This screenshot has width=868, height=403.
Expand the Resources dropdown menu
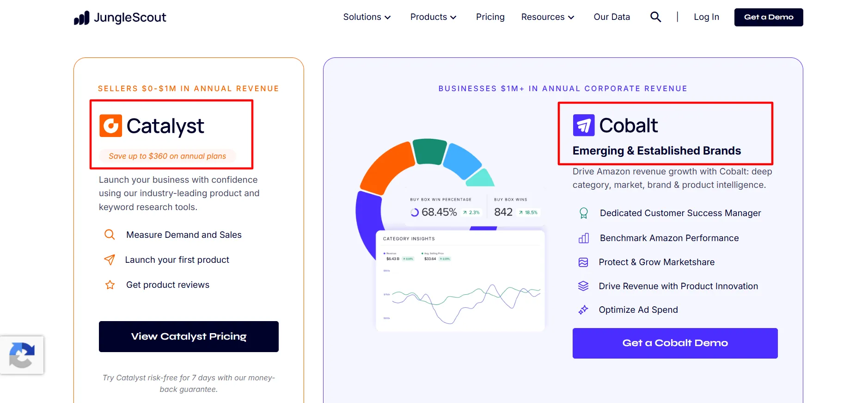548,17
